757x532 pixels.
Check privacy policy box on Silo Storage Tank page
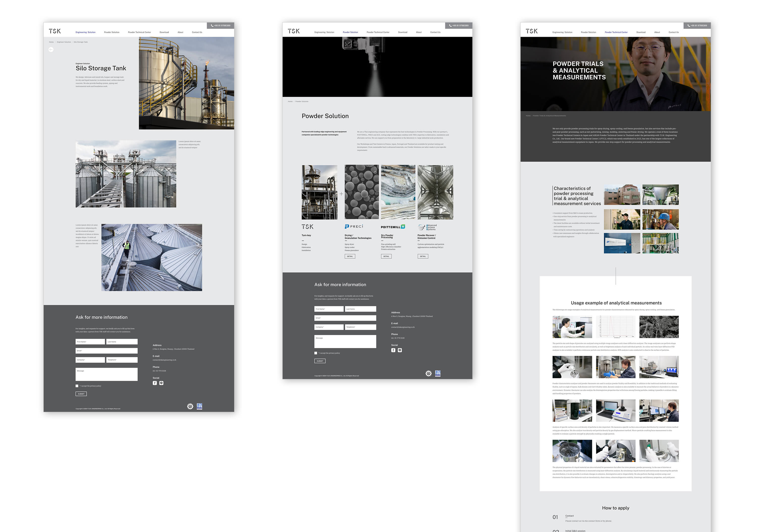pos(77,386)
